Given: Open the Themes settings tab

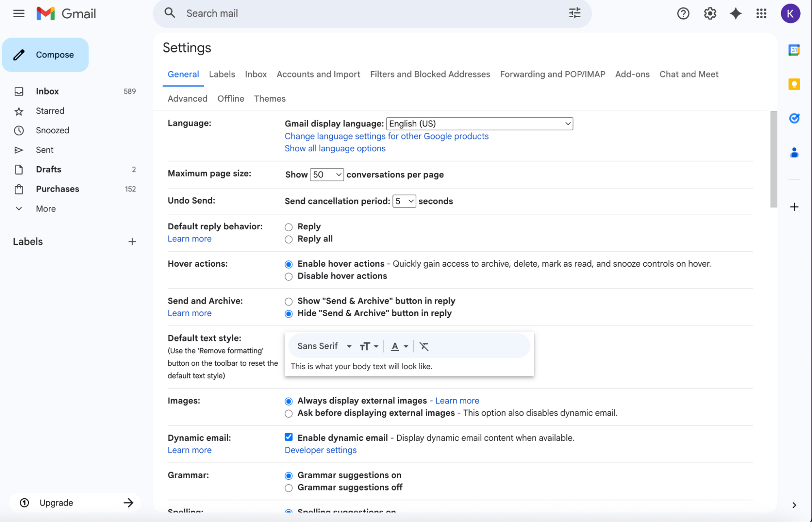Looking at the screenshot, I should point(269,98).
